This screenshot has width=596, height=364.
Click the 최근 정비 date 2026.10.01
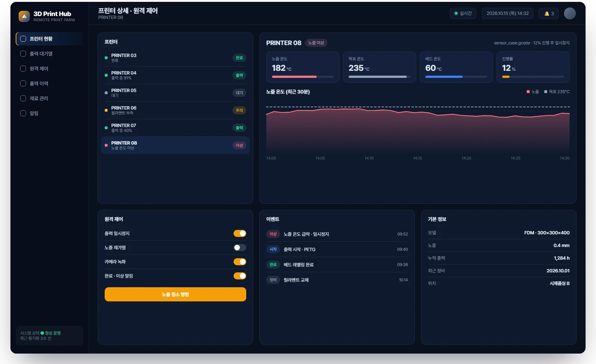[x=558, y=271]
